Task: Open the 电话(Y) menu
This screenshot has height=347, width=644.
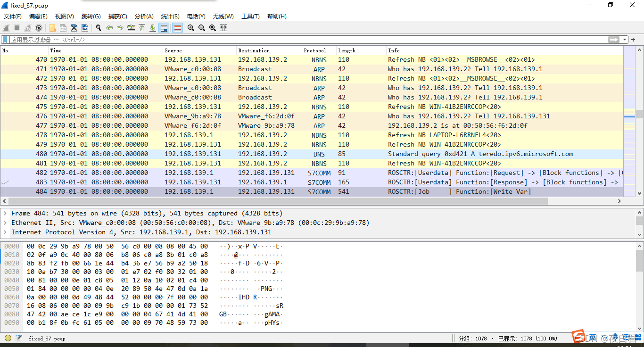Action: tap(196, 17)
